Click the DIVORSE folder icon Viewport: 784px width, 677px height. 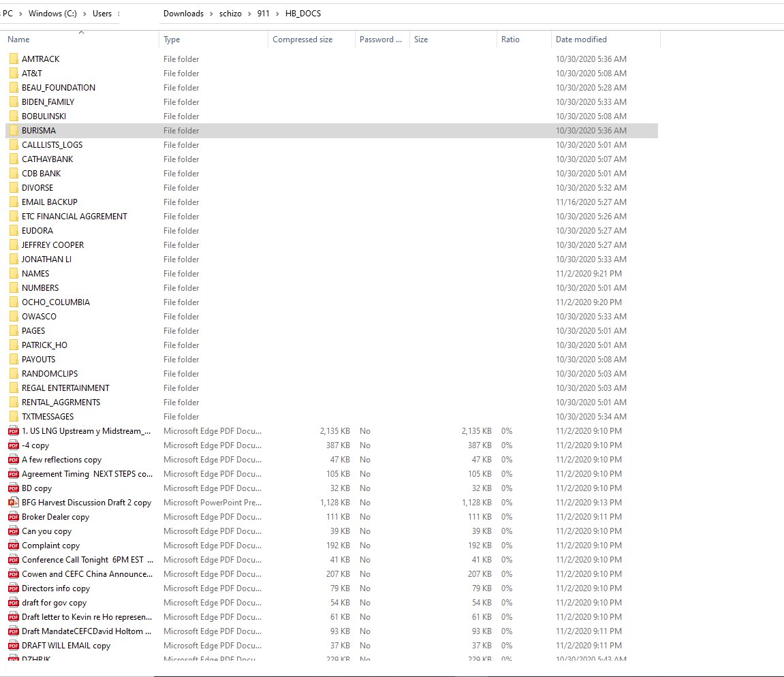click(x=14, y=188)
